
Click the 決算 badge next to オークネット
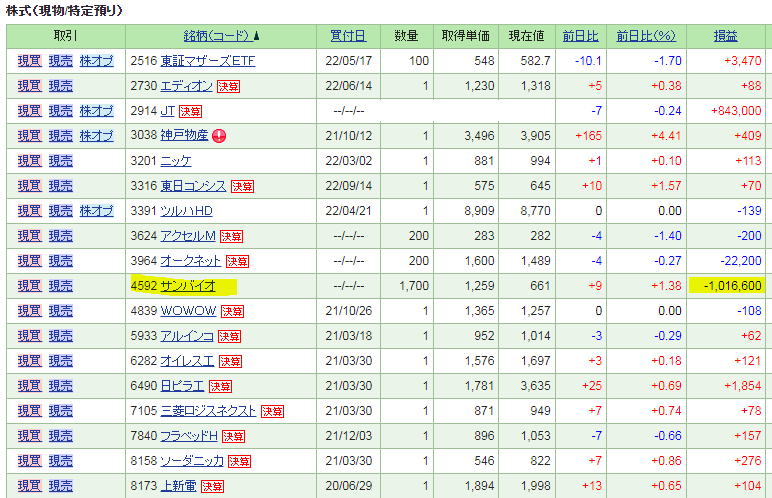237,262
